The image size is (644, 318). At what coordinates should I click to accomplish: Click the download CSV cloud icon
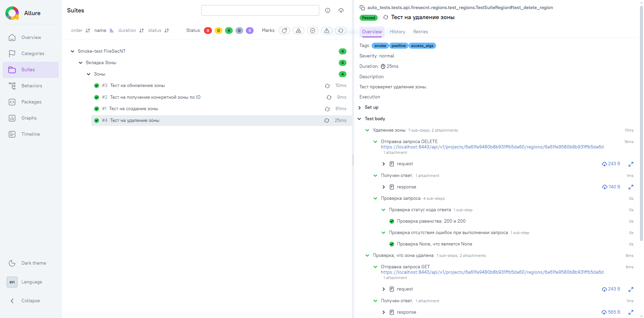click(x=341, y=10)
